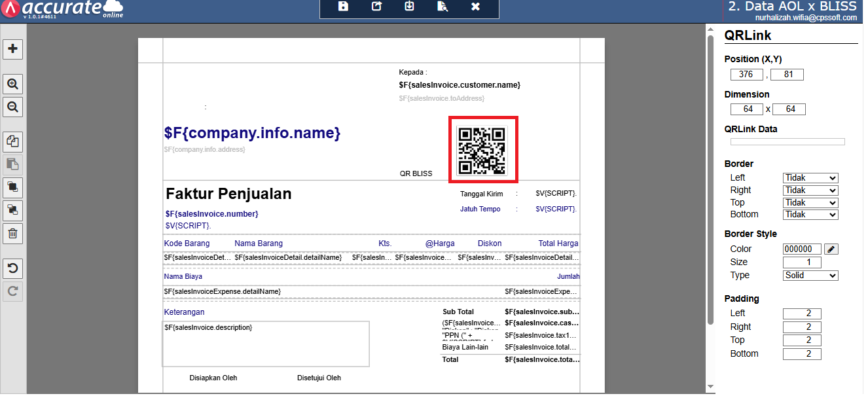Click the Position Y input field
This screenshot has height=396, width=868.
(787, 75)
